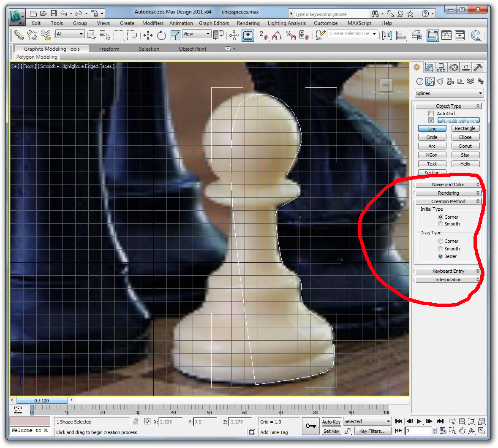
Task: Click the Set Keys key icon
Action: (x=311, y=426)
